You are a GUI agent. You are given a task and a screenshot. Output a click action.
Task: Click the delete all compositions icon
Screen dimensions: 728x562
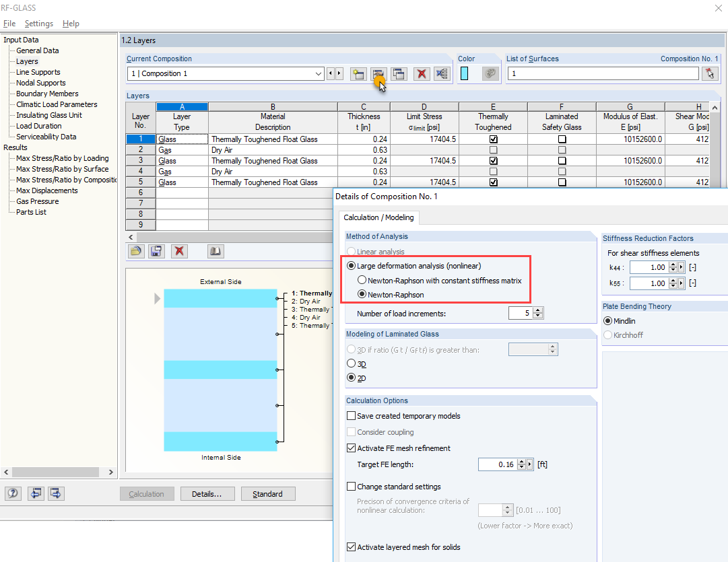[x=442, y=74]
